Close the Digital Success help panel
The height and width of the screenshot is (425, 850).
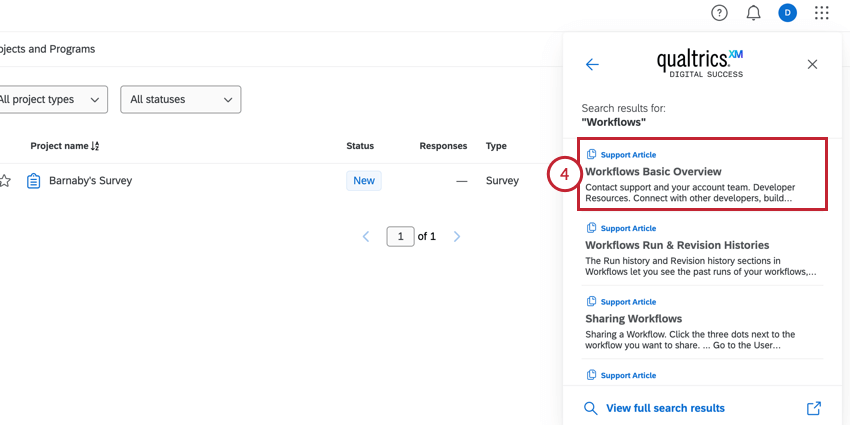click(x=812, y=64)
